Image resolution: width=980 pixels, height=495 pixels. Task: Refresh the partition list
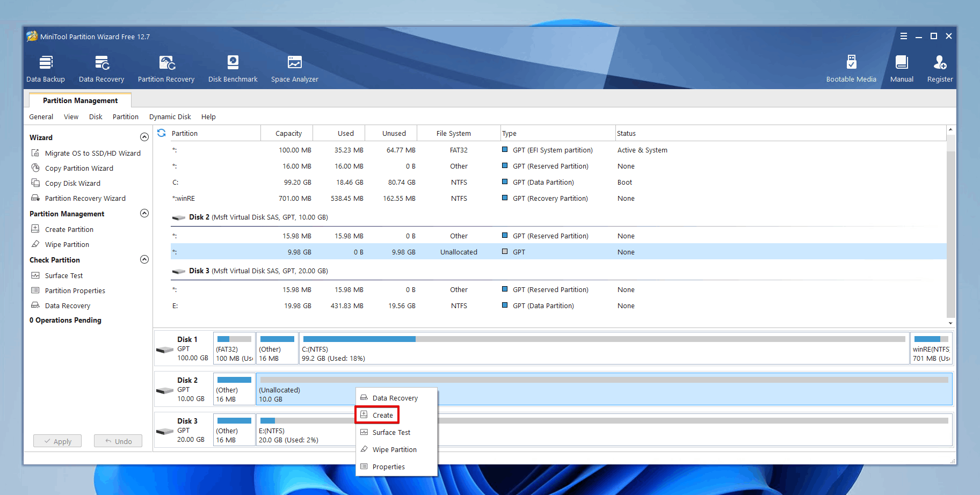click(162, 133)
